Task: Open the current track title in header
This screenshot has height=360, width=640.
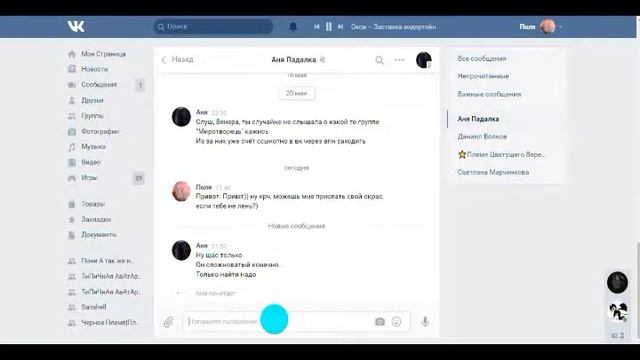Action: 393,27
